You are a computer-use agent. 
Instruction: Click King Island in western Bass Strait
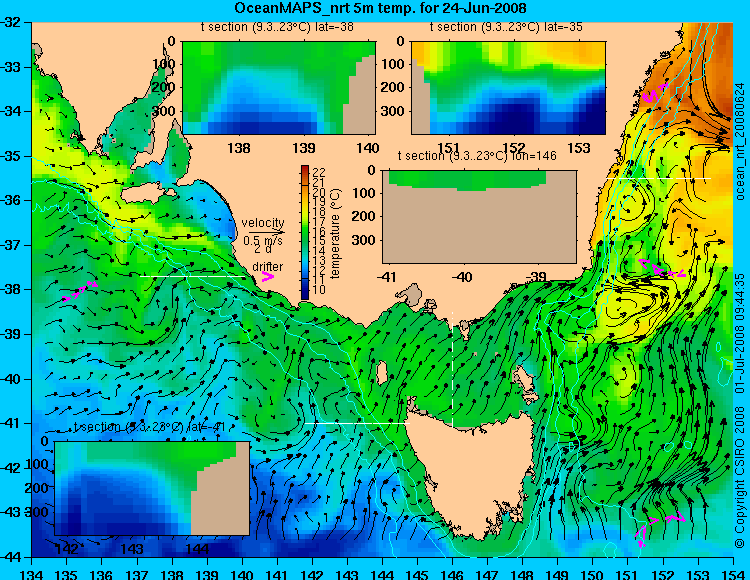(x=382, y=373)
